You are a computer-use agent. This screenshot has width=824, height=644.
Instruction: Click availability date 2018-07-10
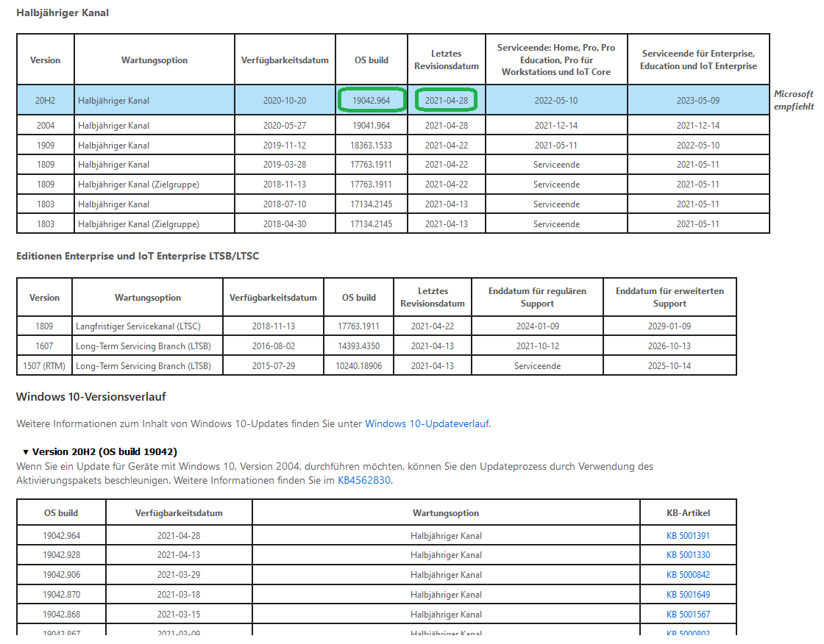pos(284,204)
